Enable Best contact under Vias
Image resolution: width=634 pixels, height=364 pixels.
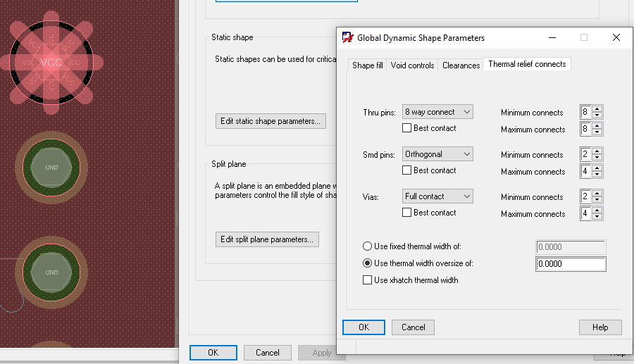point(406,213)
